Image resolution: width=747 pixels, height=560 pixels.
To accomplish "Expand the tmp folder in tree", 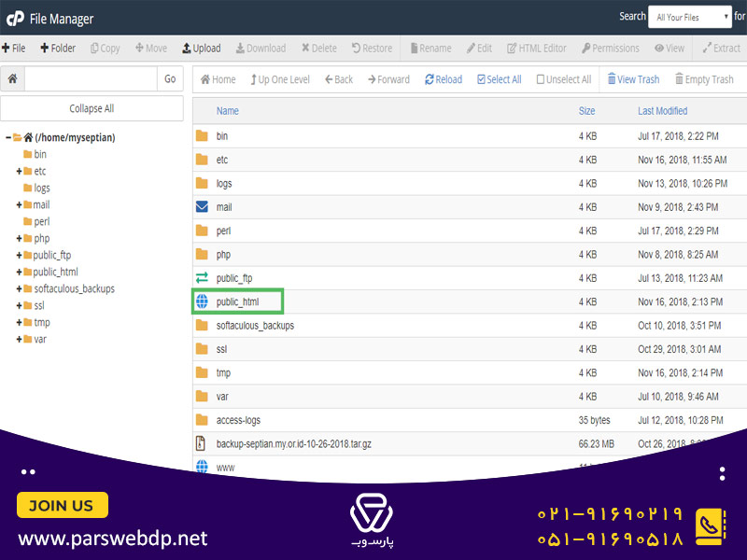I will pyautogui.click(x=19, y=323).
